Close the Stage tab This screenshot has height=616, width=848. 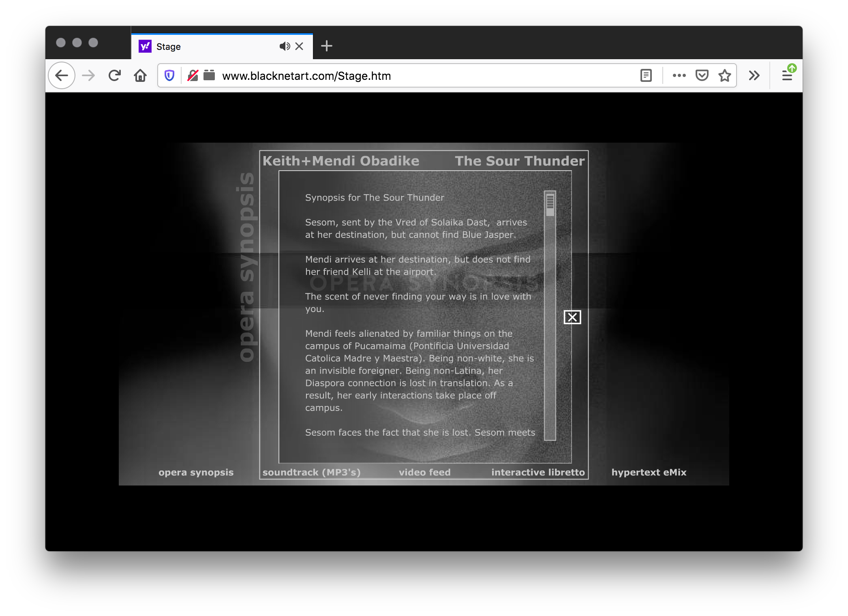pos(299,46)
